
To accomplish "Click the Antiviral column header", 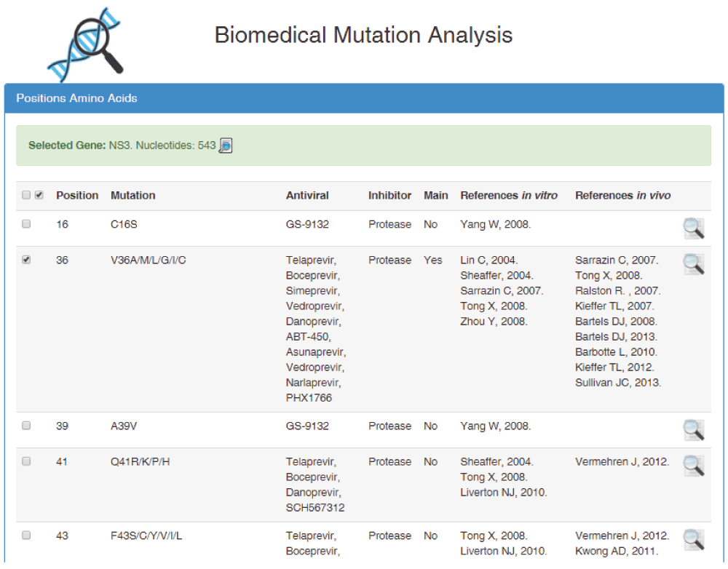I will coord(307,195).
